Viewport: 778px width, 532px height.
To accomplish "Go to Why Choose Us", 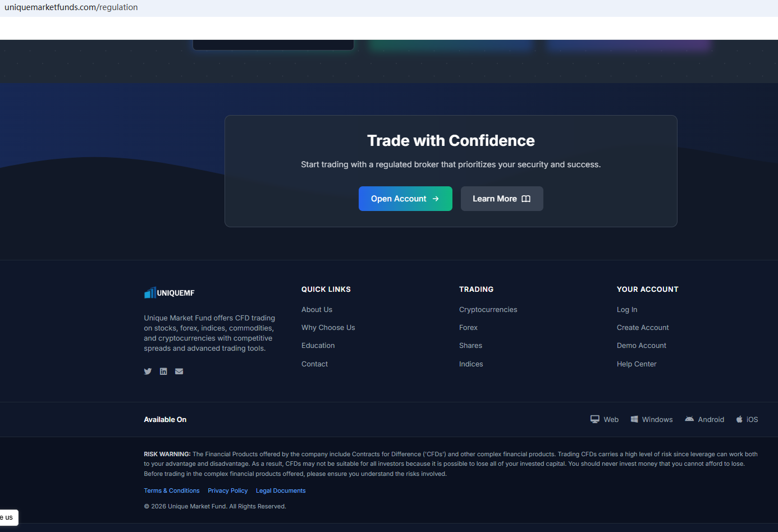I will 328,328.
